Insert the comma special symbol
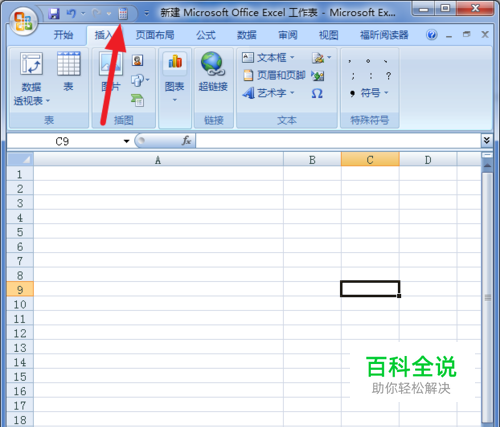This screenshot has width=500, height=427. 350,61
